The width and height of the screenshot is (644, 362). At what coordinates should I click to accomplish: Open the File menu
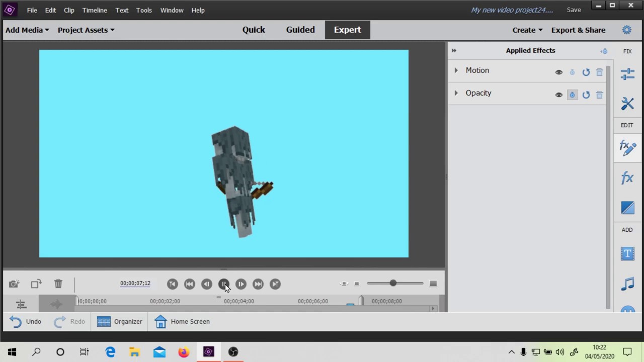[32, 10]
